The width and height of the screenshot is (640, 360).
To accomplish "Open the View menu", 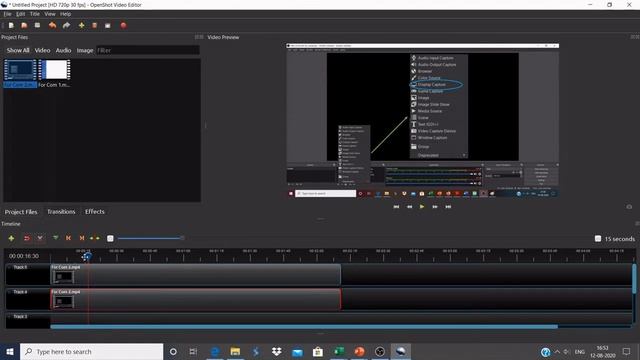I will 50,14.
